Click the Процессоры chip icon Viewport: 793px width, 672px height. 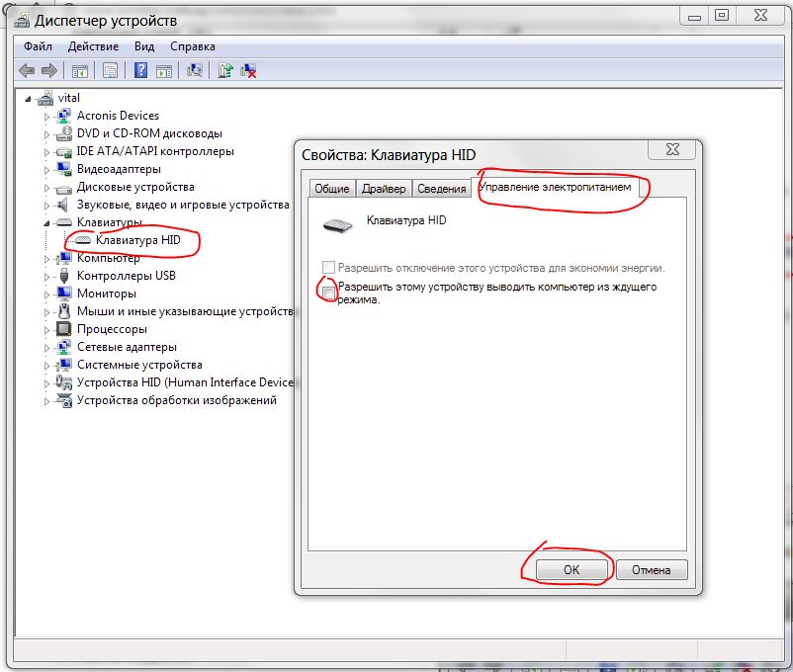[x=63, y=329]
